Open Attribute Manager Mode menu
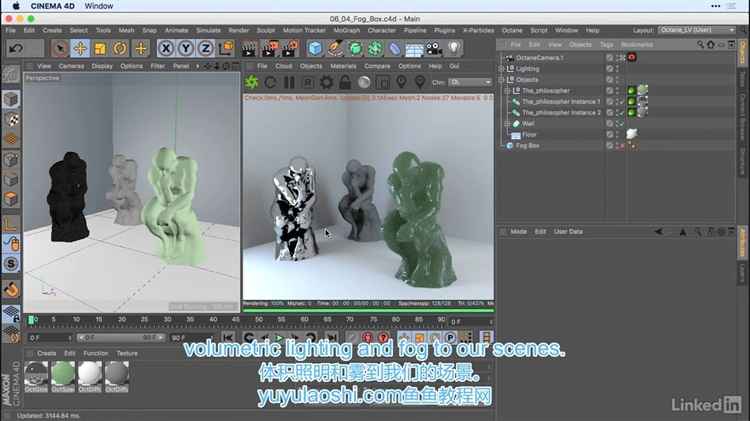The image size is (750, 421). click(x=518, y=232)
